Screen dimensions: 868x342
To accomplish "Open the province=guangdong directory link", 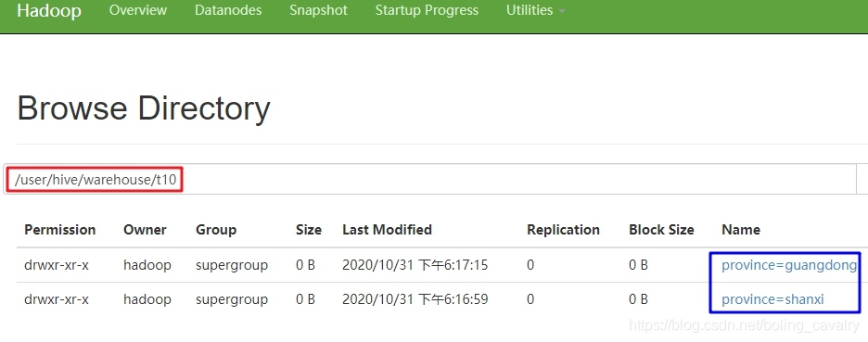I will pyautogui.click(x=789, y=265).
